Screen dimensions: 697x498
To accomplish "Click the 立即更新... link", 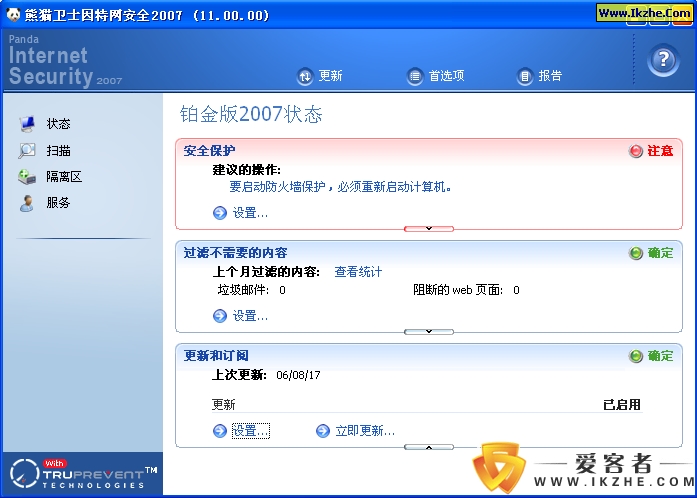I will pos(365,431).
